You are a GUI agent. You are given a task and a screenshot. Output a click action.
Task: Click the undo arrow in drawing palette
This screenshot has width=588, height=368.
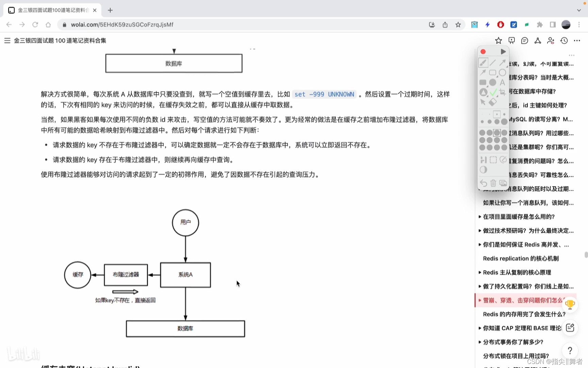[x=483, y=183]
